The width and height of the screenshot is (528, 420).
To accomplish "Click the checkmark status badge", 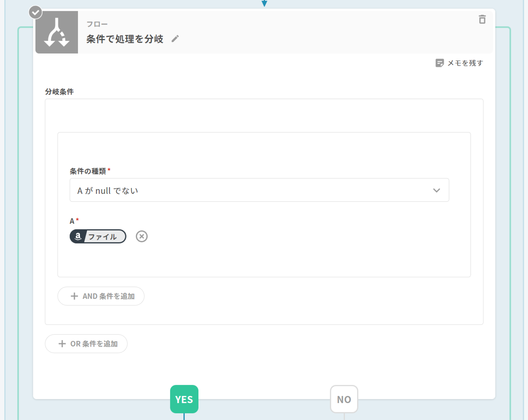I will coord(35,12).
